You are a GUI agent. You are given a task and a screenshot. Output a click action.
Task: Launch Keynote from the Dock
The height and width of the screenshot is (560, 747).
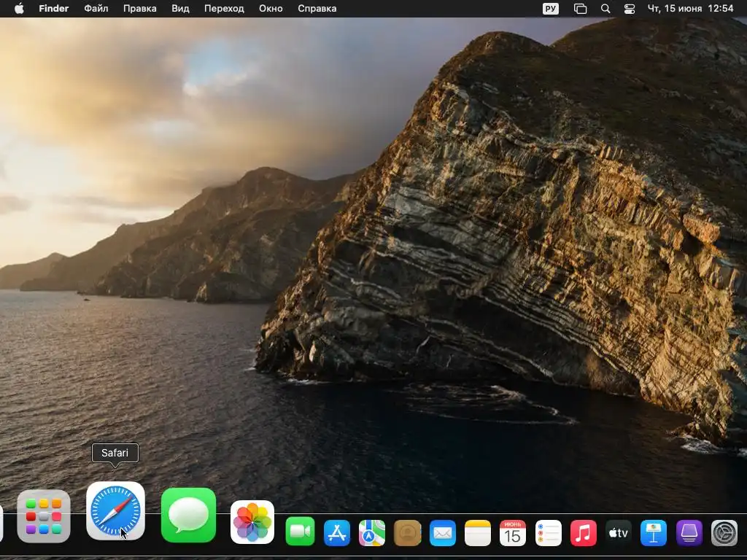(654, 533)
